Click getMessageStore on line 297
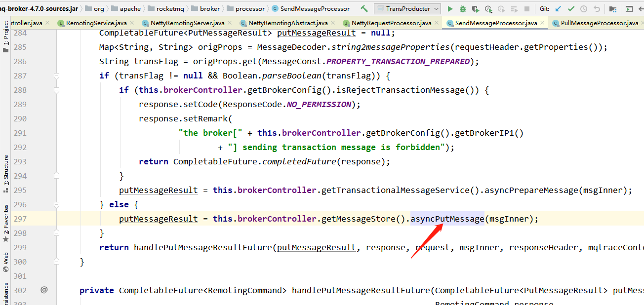The height and width of the screenshot is (305, 644). pyautogui.click(x=359, y=219)
